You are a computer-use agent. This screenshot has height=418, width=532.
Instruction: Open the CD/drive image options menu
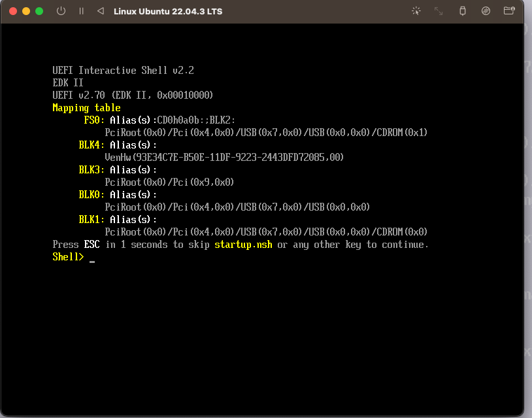click(486, 11)
